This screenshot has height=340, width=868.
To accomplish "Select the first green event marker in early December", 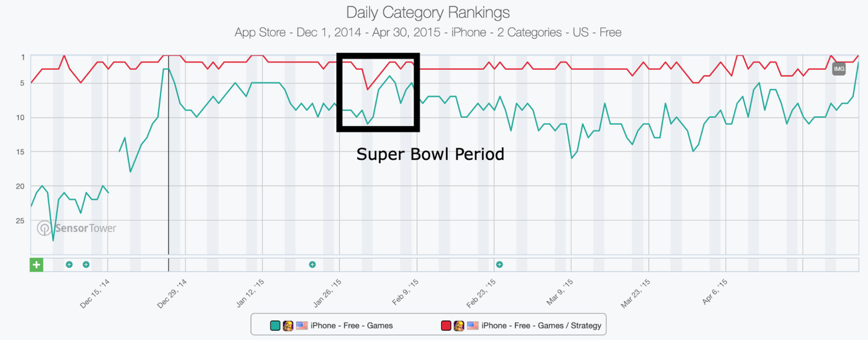I will pos(69,265).
